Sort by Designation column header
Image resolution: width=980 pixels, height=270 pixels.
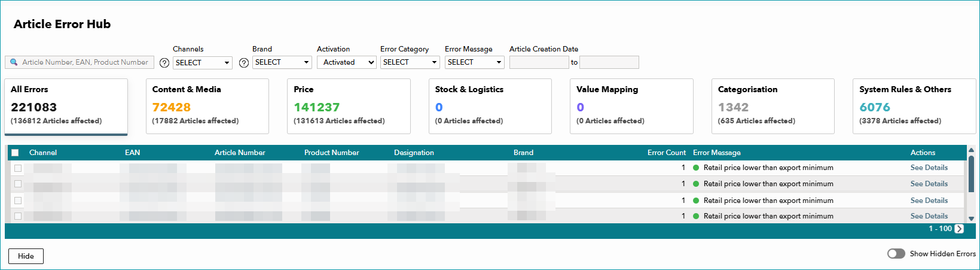(414, 153)
